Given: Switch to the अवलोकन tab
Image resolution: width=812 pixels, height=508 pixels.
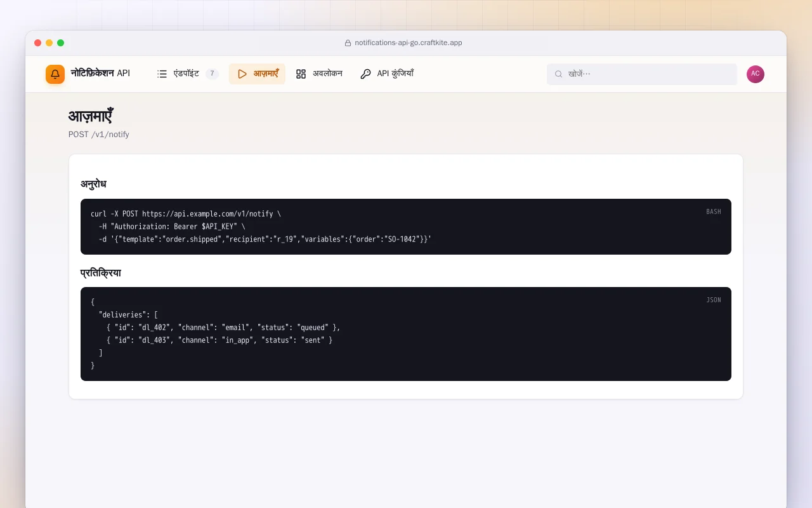Looking at the screenshot, I should click(319, 74).
